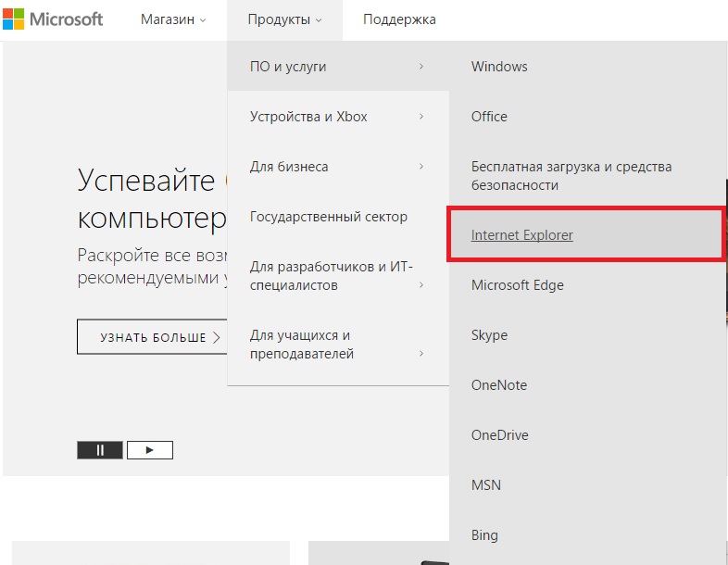Click chevron next to ПО и услуги
Viewport: 728px width, 565px height.
(421, 67)
